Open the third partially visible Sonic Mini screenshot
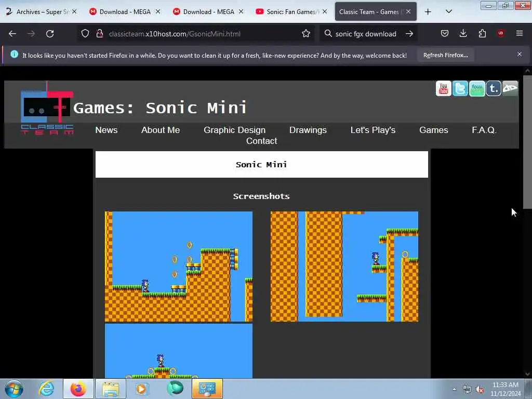This screenshot has height=399, width=532. [179, 351]
